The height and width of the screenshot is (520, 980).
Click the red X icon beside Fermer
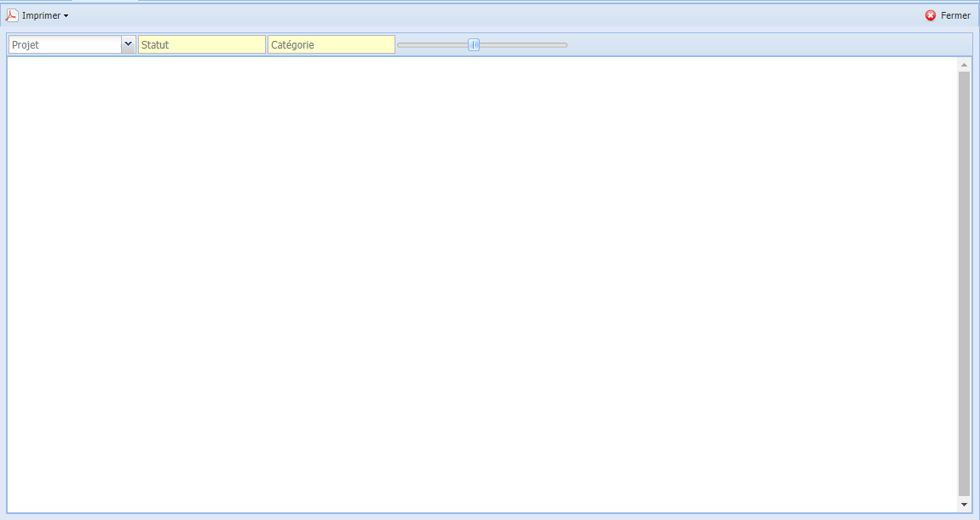click(x=931, y=15)
